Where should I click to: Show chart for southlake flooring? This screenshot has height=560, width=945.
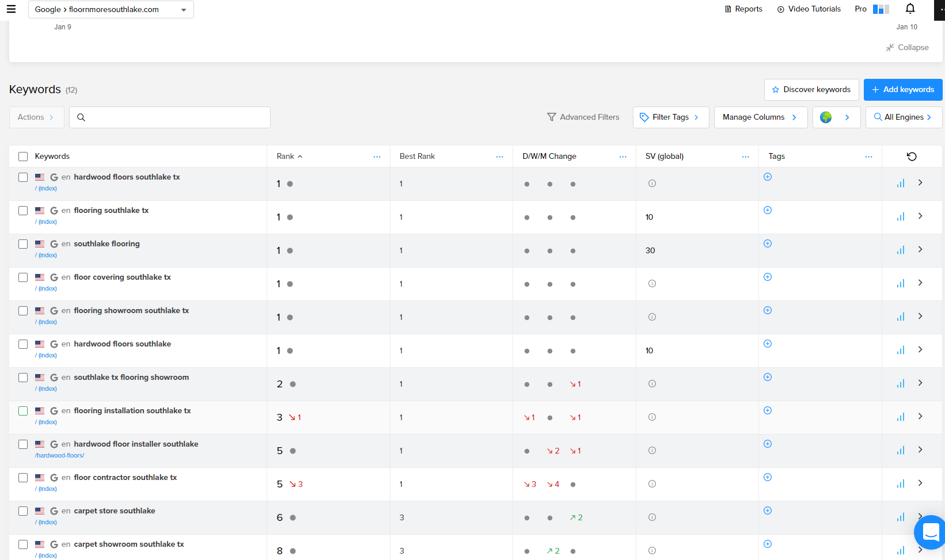coord(901,250)
